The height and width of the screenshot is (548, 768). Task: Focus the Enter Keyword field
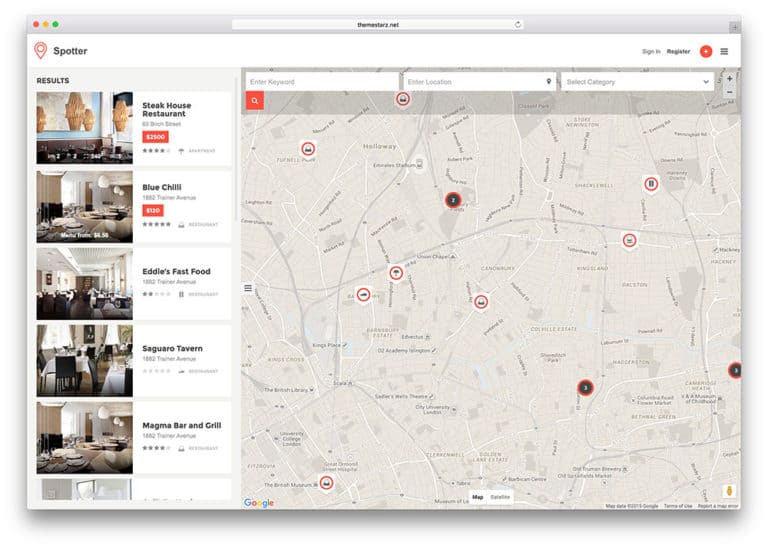(x=322, y=82)
